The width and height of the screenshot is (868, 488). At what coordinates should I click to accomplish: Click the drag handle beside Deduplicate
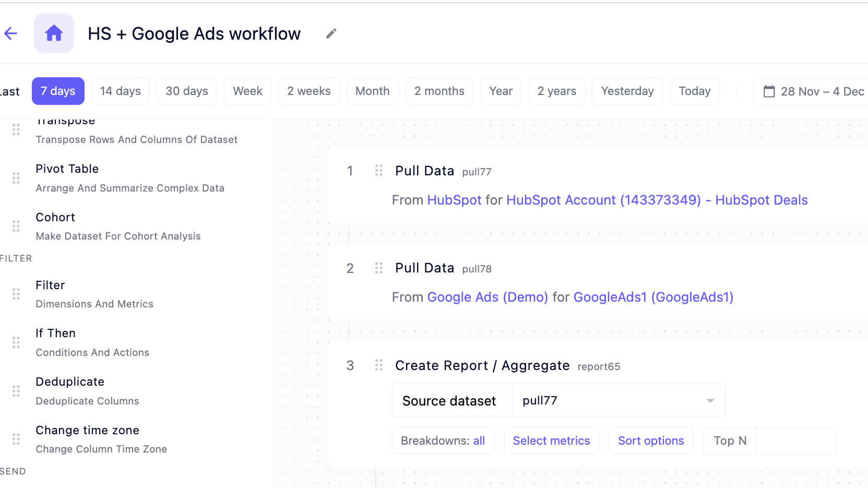[x=16, y=391]
